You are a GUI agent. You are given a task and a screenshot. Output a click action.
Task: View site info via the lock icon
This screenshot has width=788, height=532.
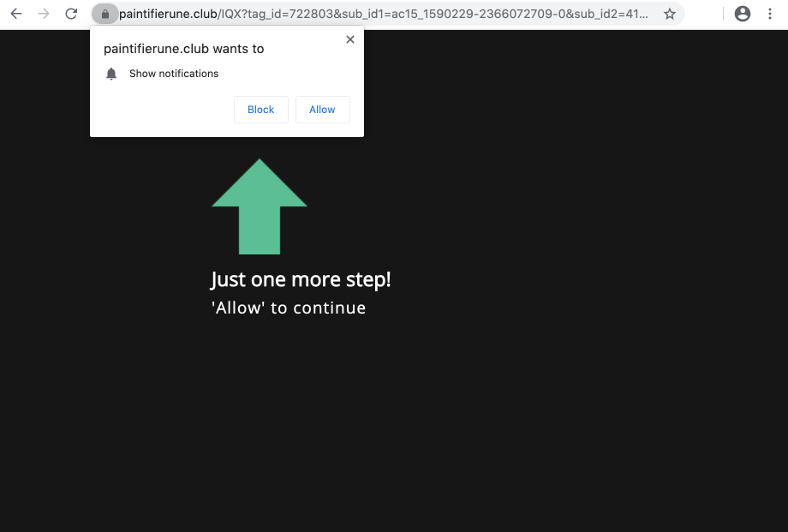point(104,14)
